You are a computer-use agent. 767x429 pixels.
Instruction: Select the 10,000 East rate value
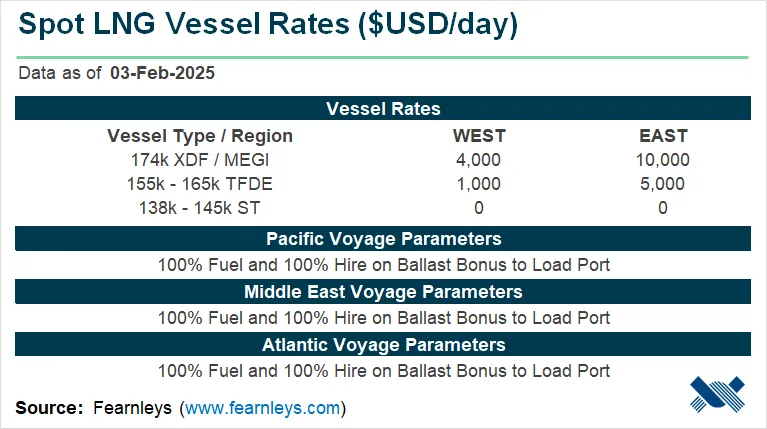(x=664, y=159)
